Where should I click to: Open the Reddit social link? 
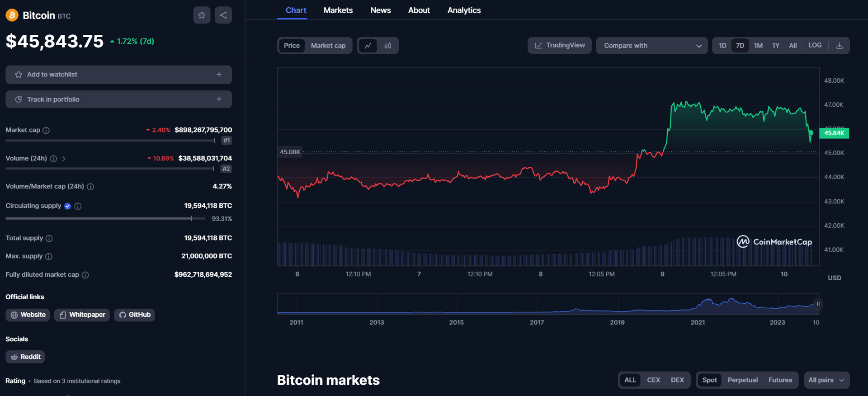25,357
